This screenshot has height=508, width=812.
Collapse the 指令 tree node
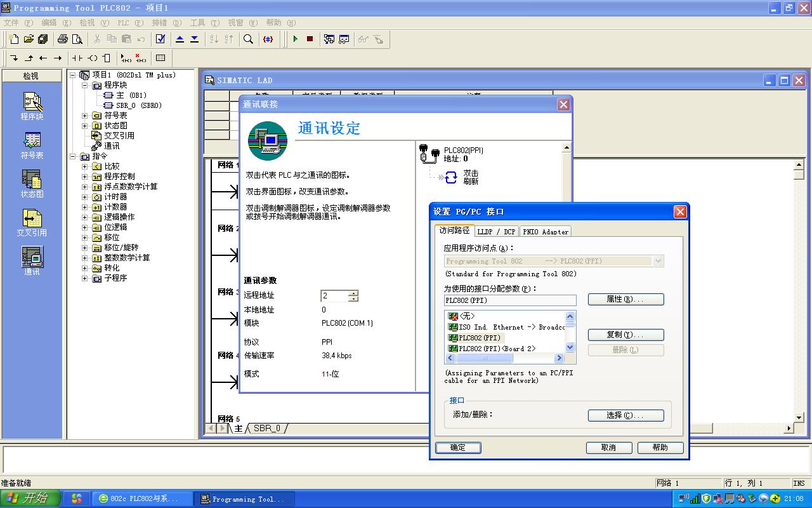(x=73, y=156)
